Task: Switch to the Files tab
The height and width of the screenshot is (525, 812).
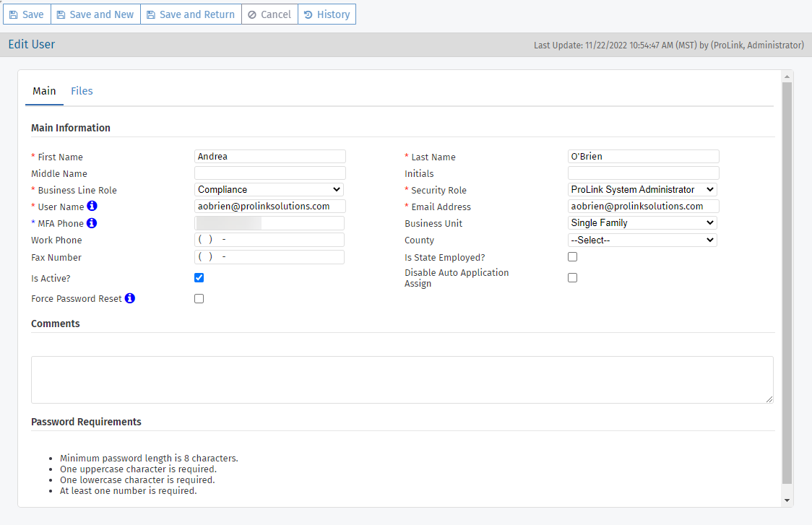Action: 82,91
